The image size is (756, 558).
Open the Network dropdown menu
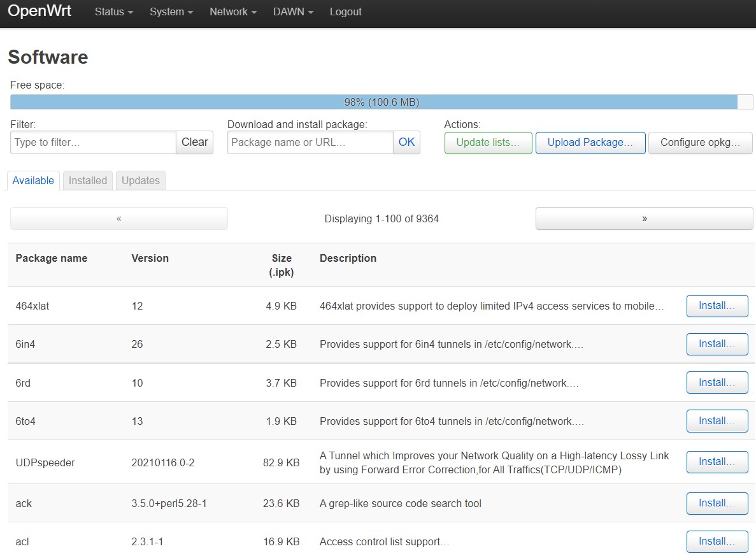pyautogui.click(x=232, y=12)
